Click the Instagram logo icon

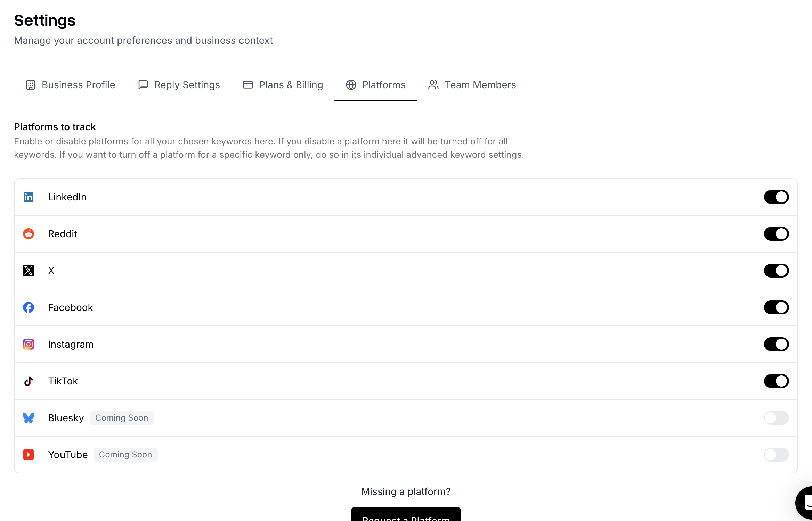click(29, 344)
